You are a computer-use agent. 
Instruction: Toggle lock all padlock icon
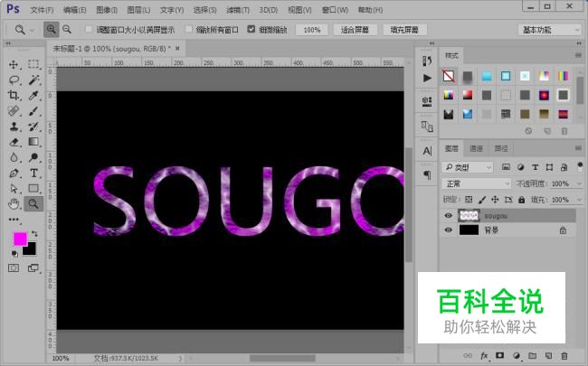521,200
